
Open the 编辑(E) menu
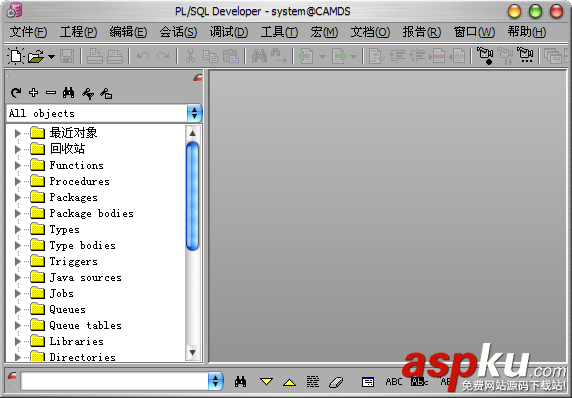128,32
